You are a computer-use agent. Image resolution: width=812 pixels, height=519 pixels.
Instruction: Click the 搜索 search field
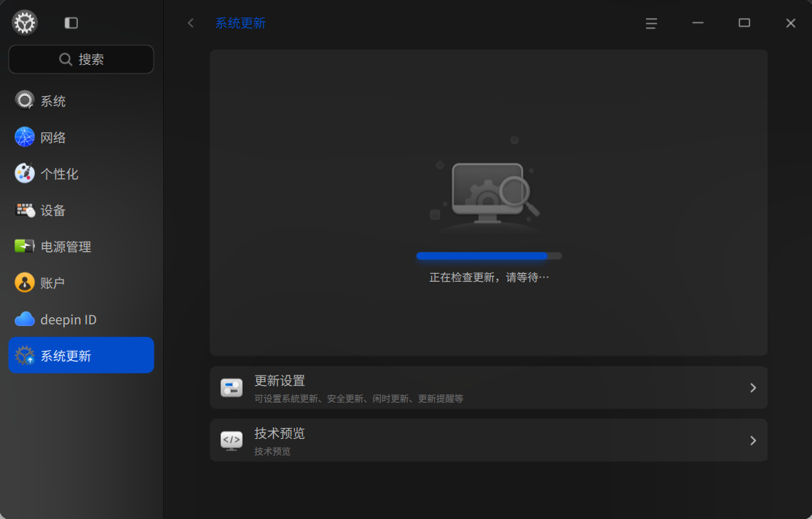pos(82,60)
